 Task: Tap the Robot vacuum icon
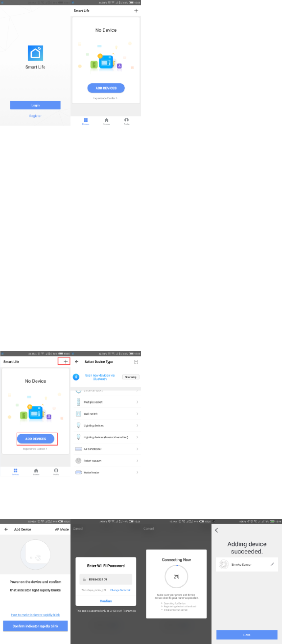pyautogui.click(x=78, y=461)
